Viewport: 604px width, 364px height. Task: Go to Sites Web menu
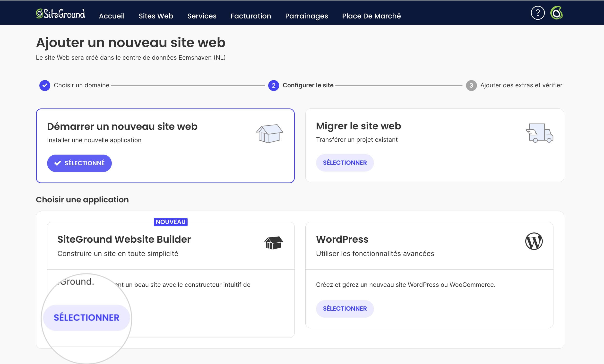(156, 16)
